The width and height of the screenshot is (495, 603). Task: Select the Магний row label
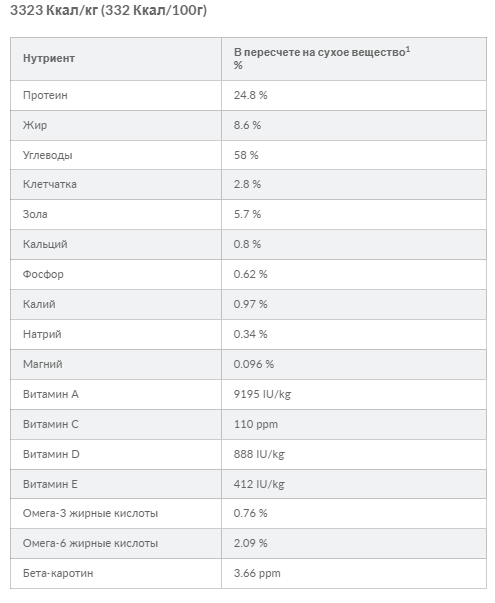(x=42, y=364)
